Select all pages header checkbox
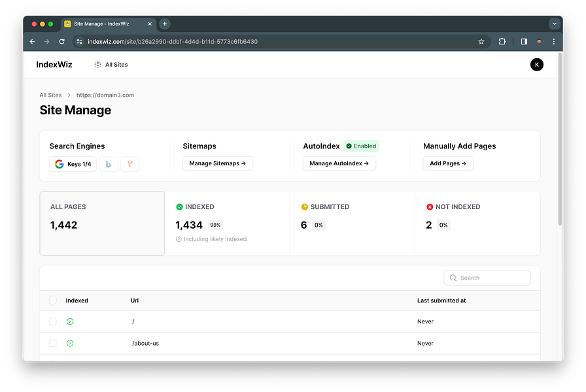 (53, 301)
